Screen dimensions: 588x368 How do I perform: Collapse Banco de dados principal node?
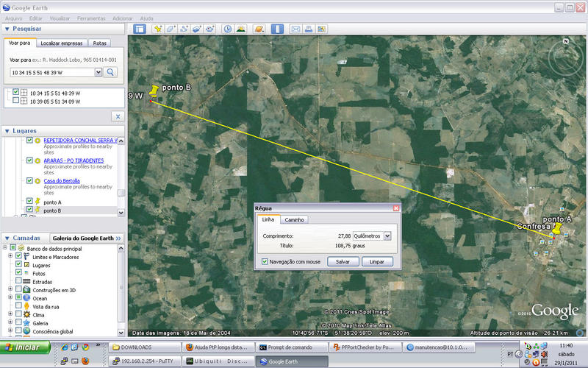click(5, 248)
